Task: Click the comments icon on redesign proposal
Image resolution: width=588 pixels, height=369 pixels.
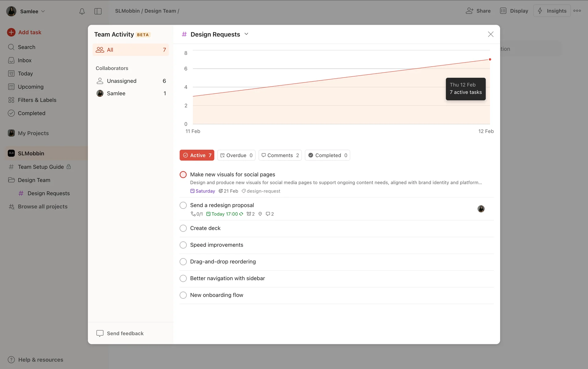Action: coord(268,214)
